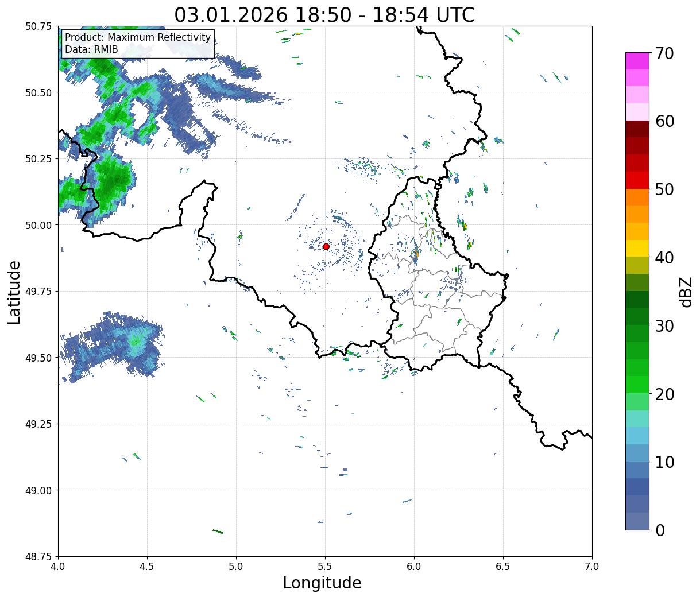
Task: Click the longitude tick label 4.5
Action: pyautogui.click(x=147, y=566)
